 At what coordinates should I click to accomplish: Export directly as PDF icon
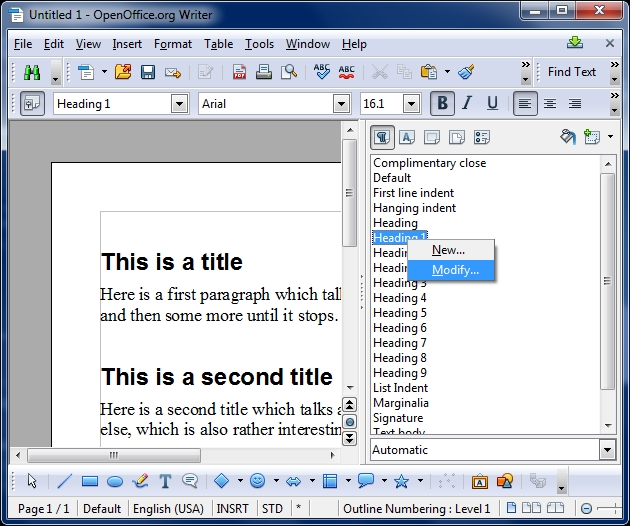click(239, 72)
